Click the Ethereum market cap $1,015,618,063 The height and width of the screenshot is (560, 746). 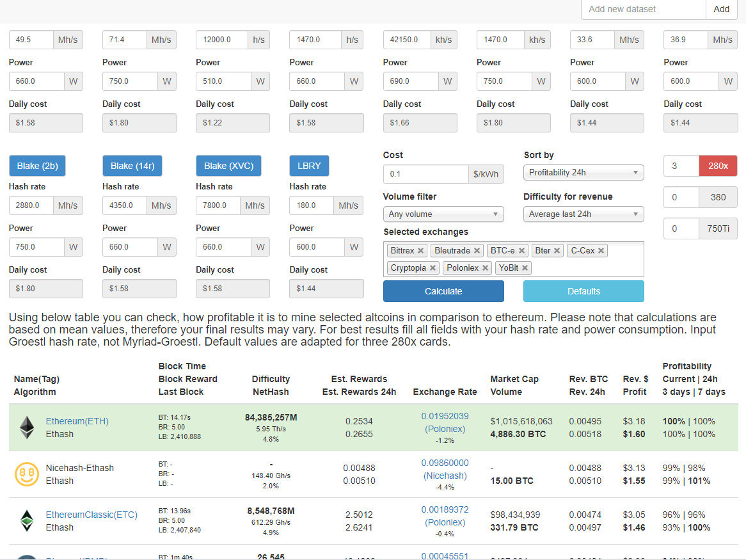(521, 422)
